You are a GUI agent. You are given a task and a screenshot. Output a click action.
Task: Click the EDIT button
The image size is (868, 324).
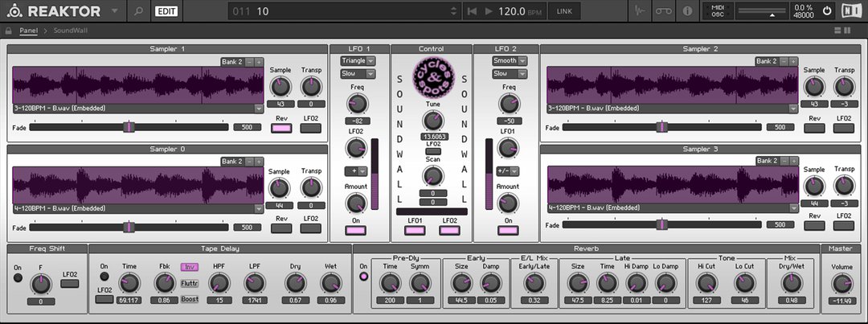tap(166, 11)
